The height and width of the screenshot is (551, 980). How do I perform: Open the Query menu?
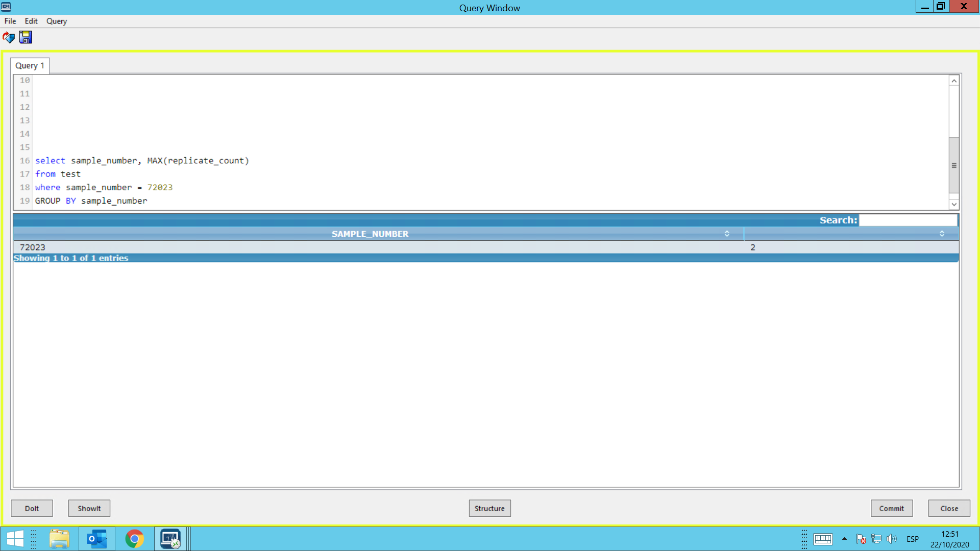56,21
